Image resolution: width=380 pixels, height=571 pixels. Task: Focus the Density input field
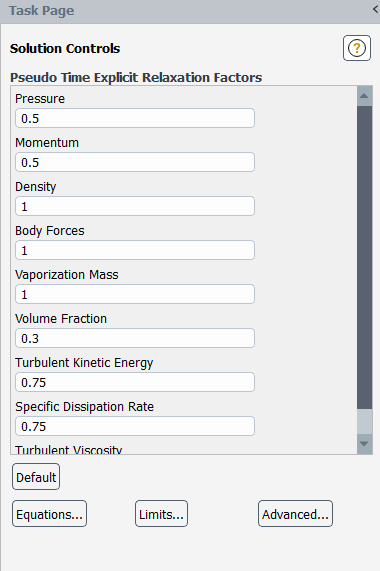click(x=135, y=206)
